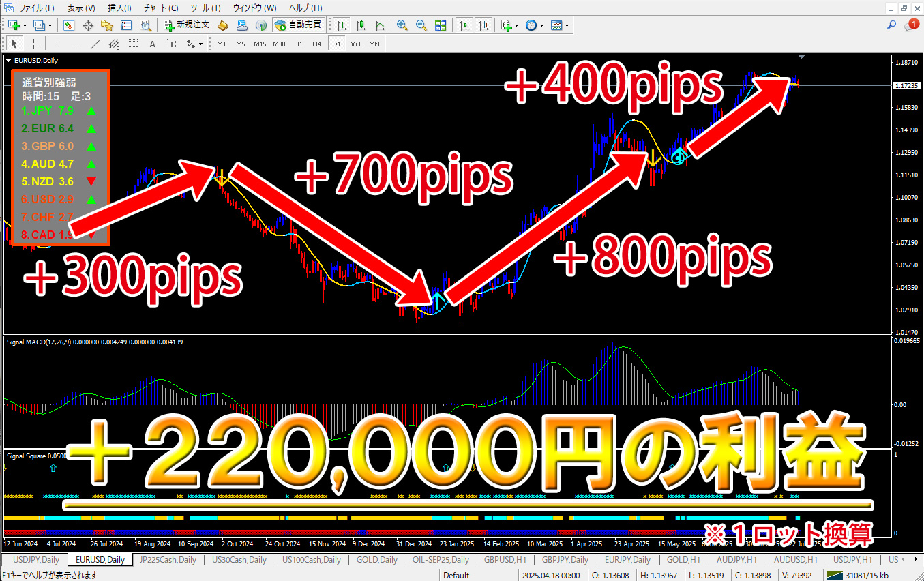
Task: Switch timeframe to H4
Action: click(317, 44)
